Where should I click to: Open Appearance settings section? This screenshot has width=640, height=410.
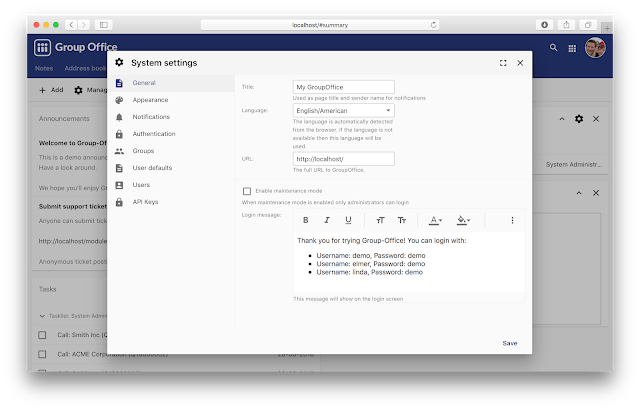pos(171,100)
